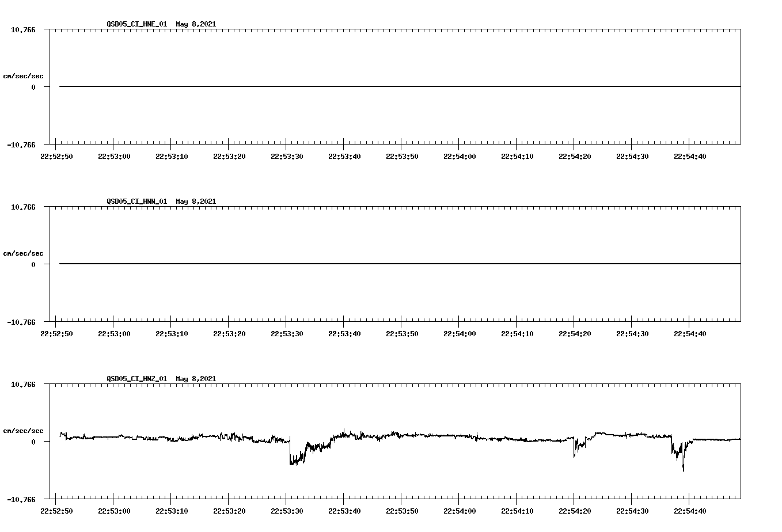782x532 pixels.
Task: Click the QSD05_CI_HNE_01 channel title
Action: coord(138,24)
